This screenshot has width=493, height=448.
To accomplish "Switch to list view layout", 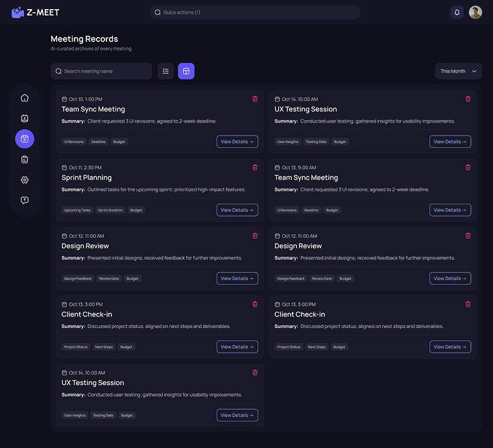I will pos(165,71).
